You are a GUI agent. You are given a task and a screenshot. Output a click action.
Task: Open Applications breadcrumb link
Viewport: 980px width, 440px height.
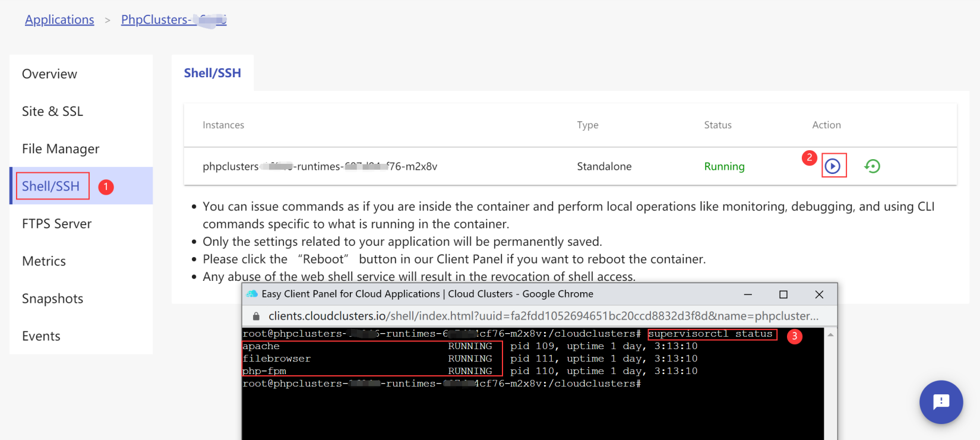point(59,20)
